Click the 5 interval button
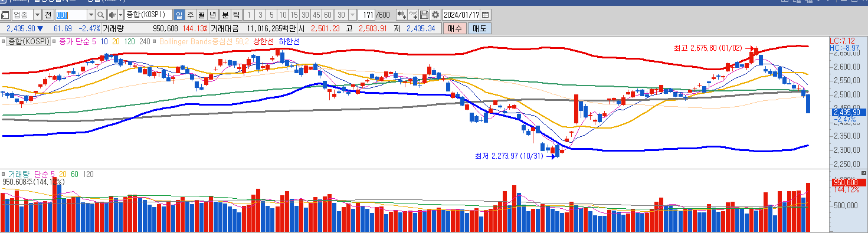 (271, 15)
